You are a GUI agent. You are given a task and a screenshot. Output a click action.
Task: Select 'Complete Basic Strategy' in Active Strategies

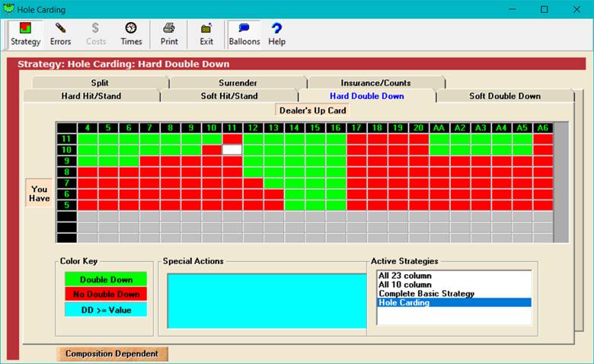click(x=426, y=293)
